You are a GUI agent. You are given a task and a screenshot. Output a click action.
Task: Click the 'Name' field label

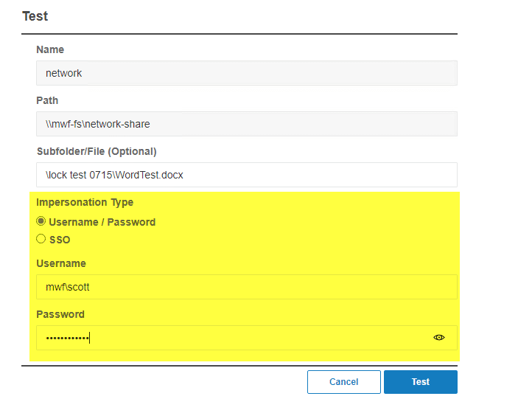pos(50,49)
